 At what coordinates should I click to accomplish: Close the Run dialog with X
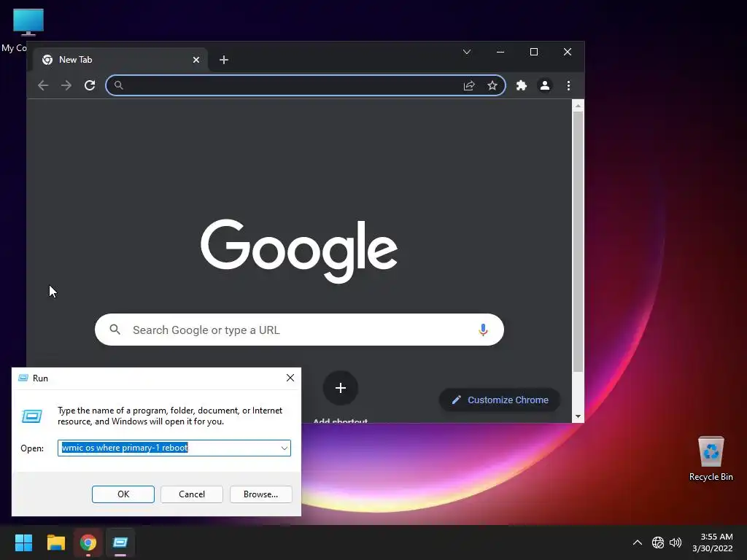[x=290, y=378]
